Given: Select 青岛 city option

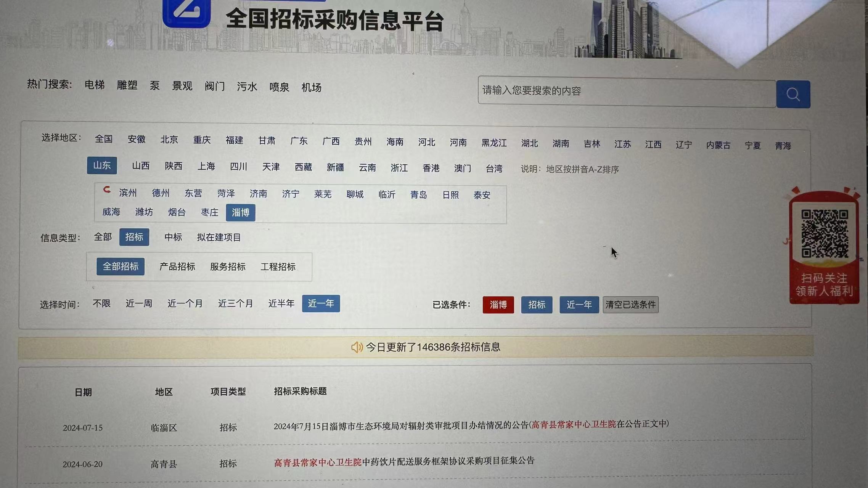Looking at the screenshot, I should pyautogui.click(x=418, y=195).
